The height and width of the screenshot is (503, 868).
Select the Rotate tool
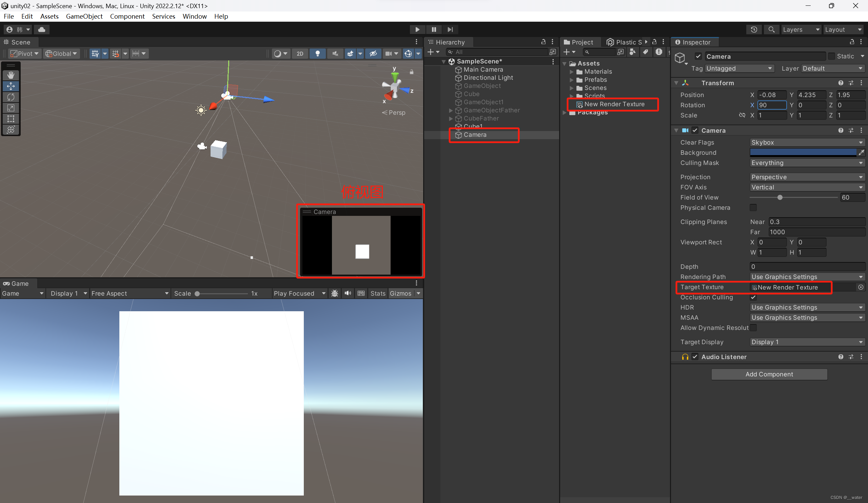coord(11,97)
